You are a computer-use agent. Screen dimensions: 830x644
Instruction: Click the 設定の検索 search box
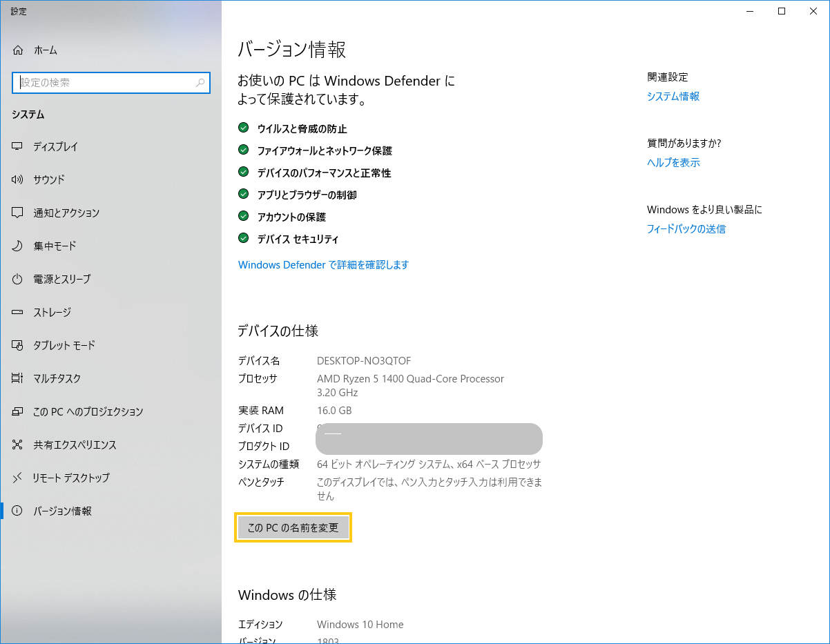pos(111,83)
